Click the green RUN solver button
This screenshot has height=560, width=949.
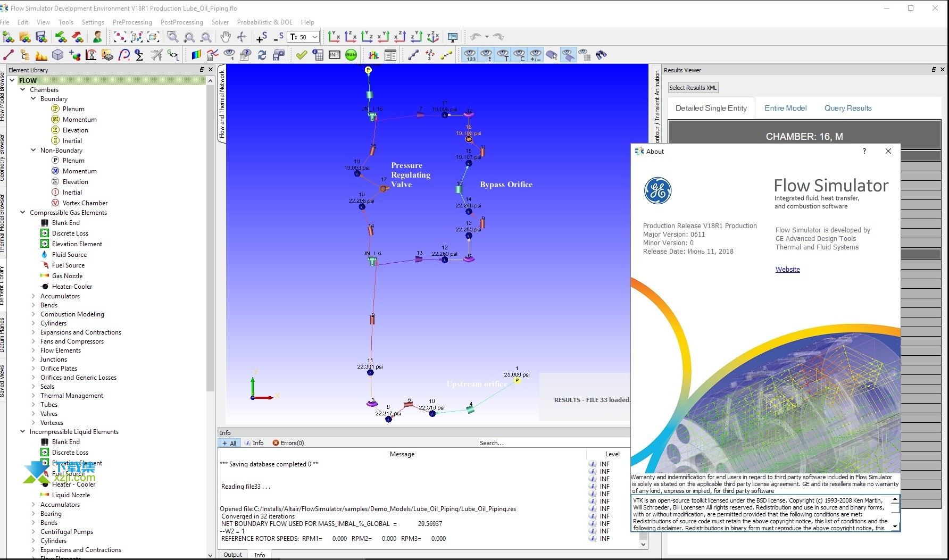click(x=351, y=55)
